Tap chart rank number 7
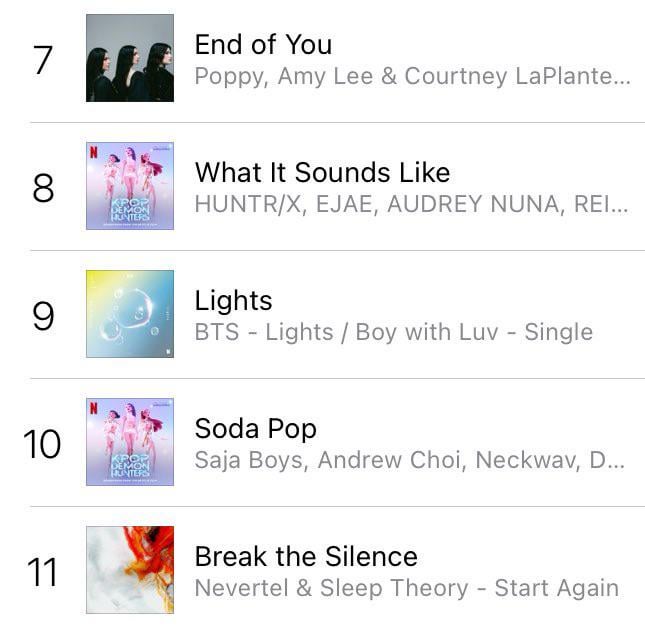 (42, 60)
